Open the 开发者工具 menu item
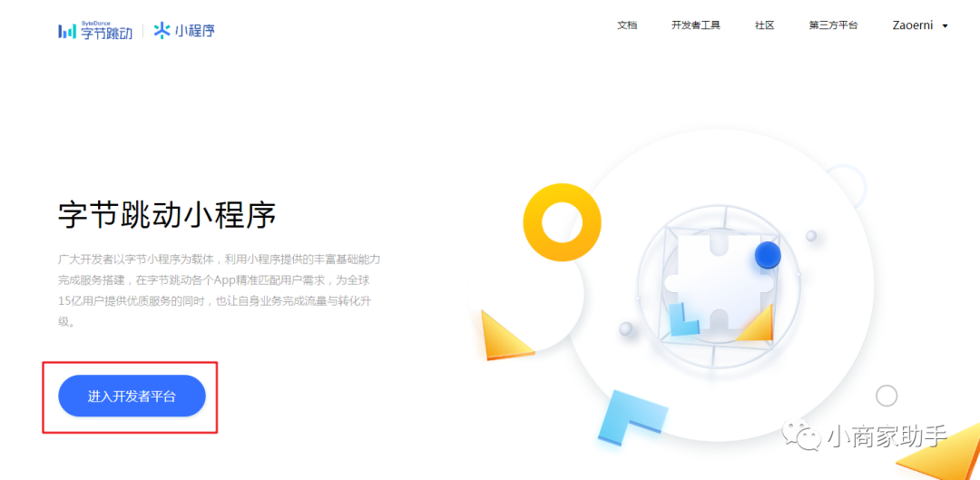The image size is (980, 480). click(x=696, y=25)
